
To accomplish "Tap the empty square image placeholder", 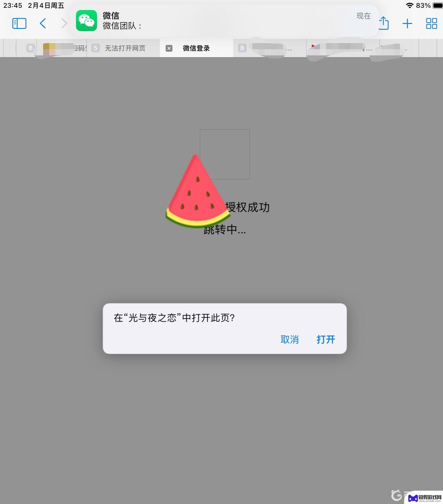I will click(225, 154).
